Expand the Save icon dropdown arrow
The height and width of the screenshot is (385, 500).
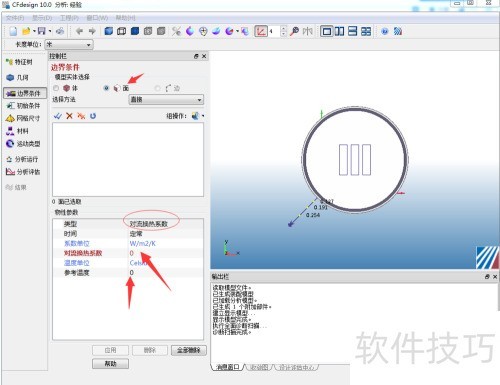point(50,32)
